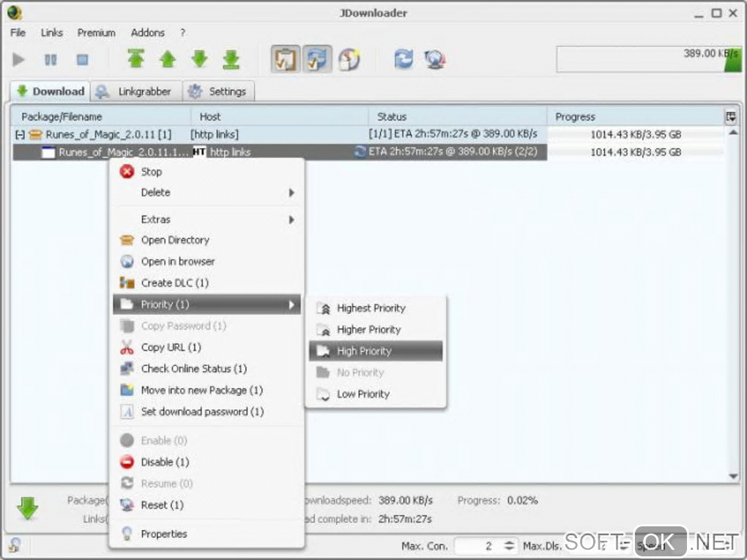Click the status bar icon at bottom left
This screenshot has height=560, width=747.
pos(15,545)
